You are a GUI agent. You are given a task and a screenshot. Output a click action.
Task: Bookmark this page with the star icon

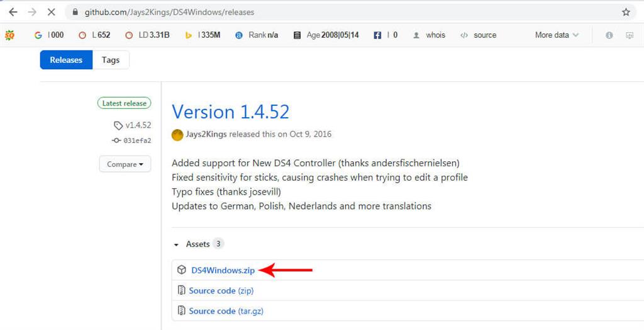625,12
